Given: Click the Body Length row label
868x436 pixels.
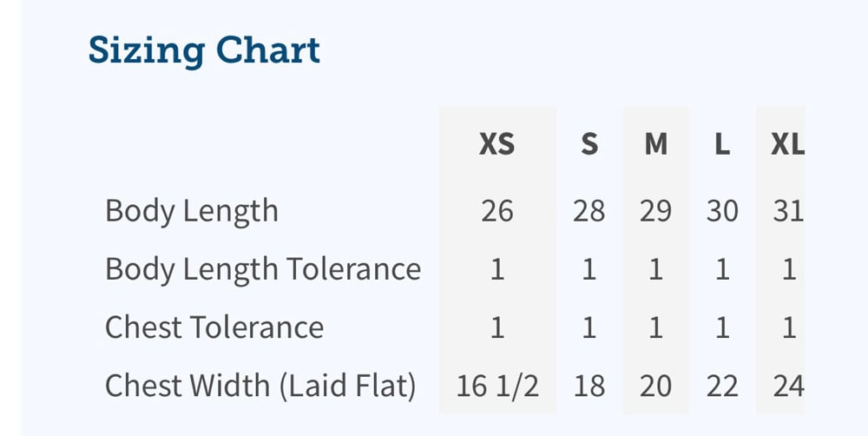Looking at the screenshot, I should tap(191, 211).
